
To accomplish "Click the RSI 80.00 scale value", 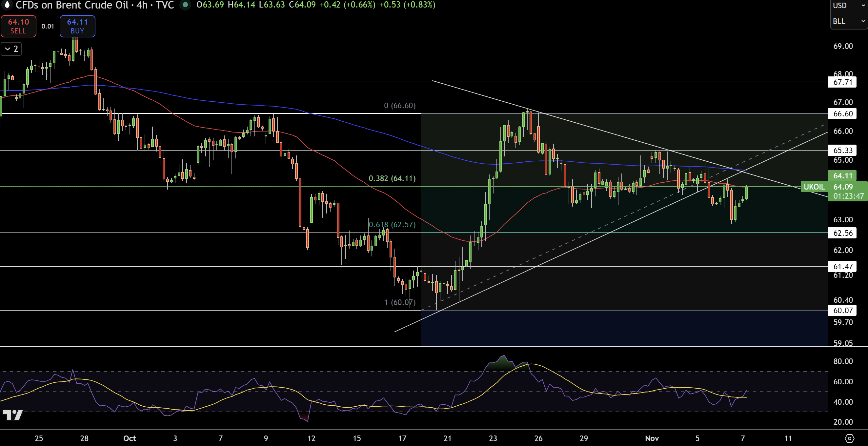I will point(843,361).
